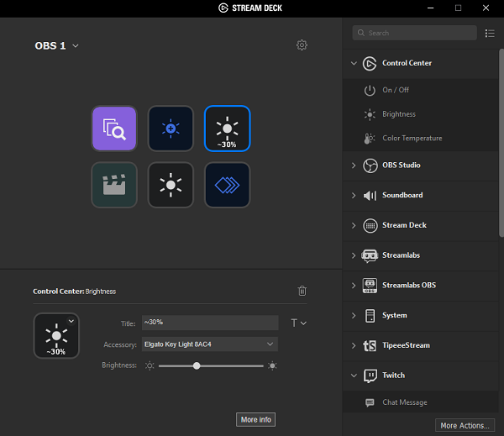Screen dimensions: 504x436
Task: Collapse the Twitch category
Action: click(x=354, y=376)
